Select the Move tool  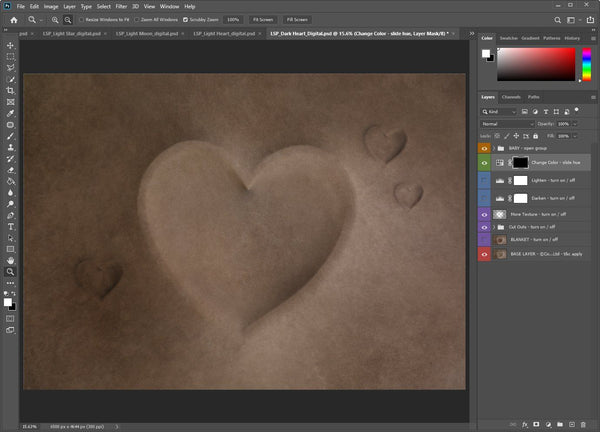[x=10, y=45]
